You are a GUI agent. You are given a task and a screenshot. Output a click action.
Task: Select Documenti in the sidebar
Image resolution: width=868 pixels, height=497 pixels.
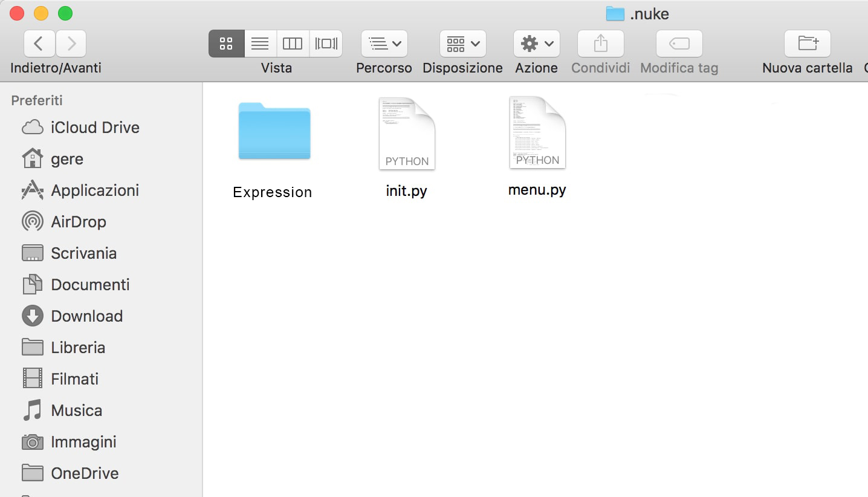(x=89, y=284)
